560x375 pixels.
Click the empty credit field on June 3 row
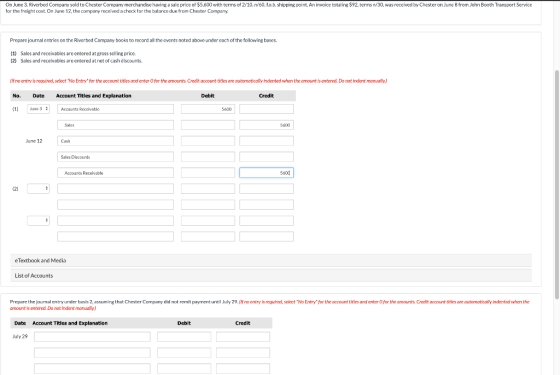pyautogui.click(x=266, y=109)
